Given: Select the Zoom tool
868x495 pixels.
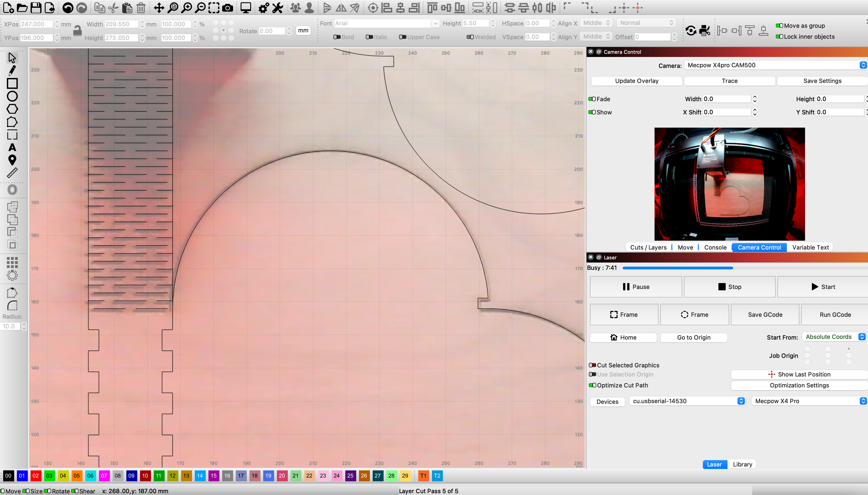Looking at the screenshot, I should click(x=187, y=8).
